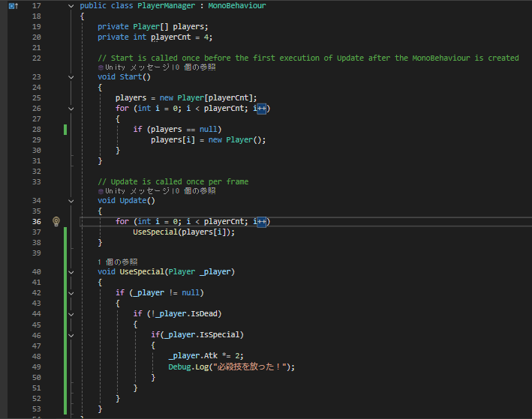Viewport: 532px width, 419px height.
Task: Click MonoBehaviour base class on line 17
Action: coord(237,6)
